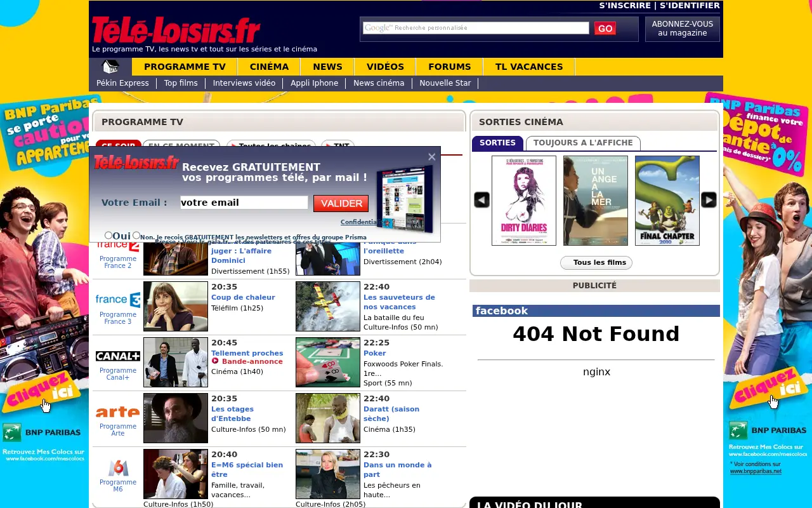Focus the votre email input field
Viewport: 812px width, 508px height.
[x=244, y=203]
